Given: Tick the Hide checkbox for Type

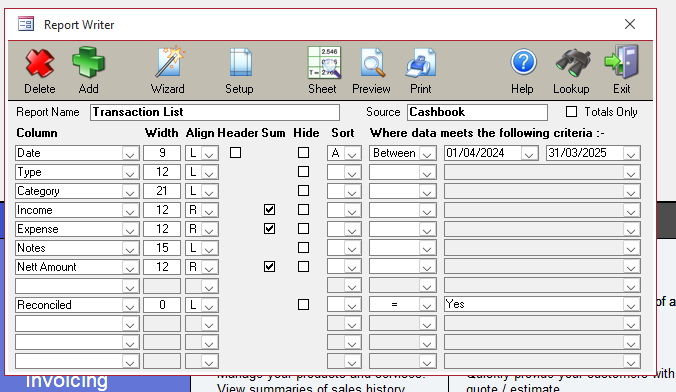Looking at the screenshot, I should pos(304,172).
